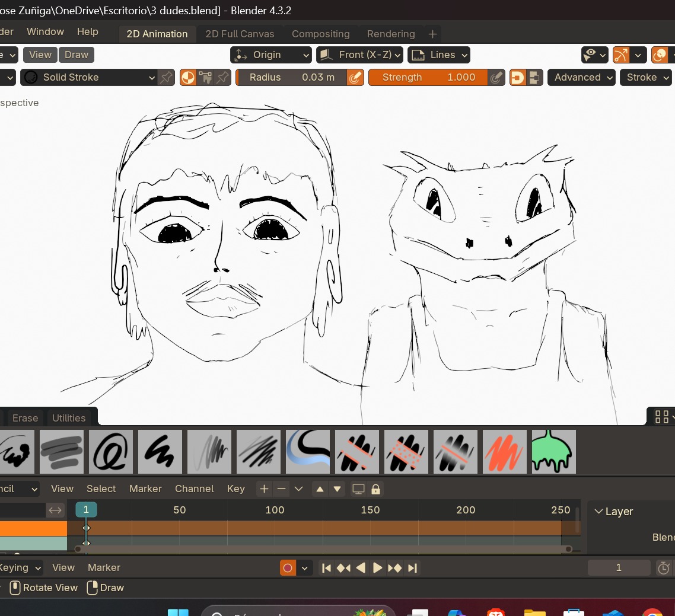Open the Lines guide type dropdown
This screenshot has height=616, width=675.
pos(439,55)
